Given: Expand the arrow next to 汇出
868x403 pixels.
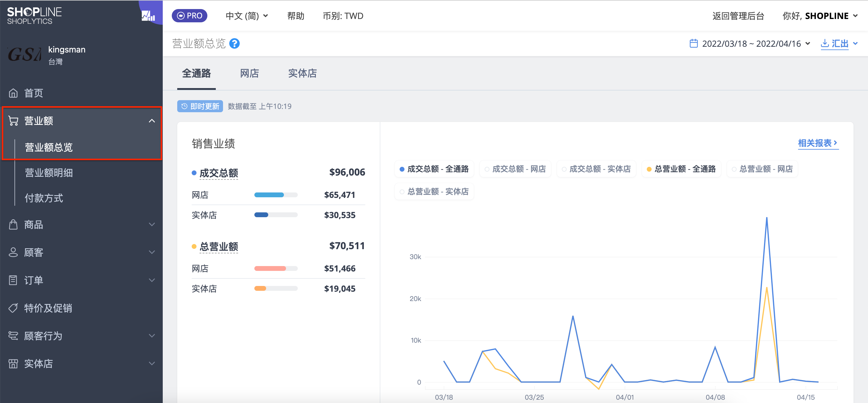Looking at the screenshot, I should click(855, 43).
